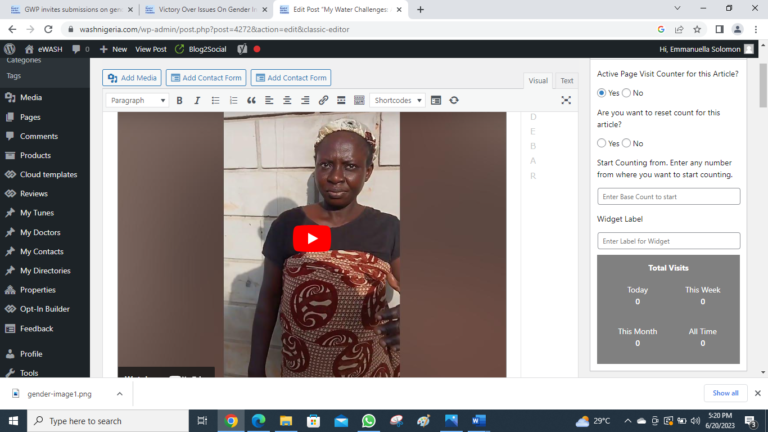Click Show all downloads button

click(x=725, y=393)
